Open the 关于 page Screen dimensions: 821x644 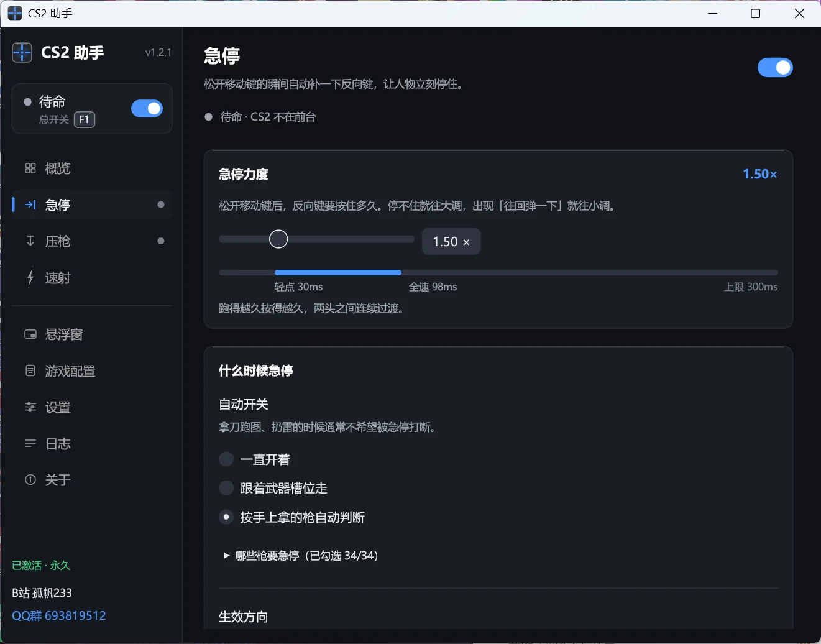click(x=92, y=480)
